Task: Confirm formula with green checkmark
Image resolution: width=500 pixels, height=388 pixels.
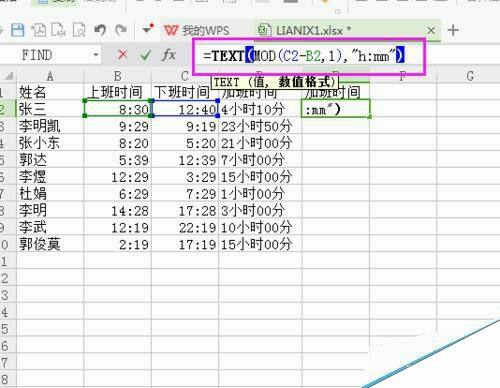Action: tap(145, 55)
